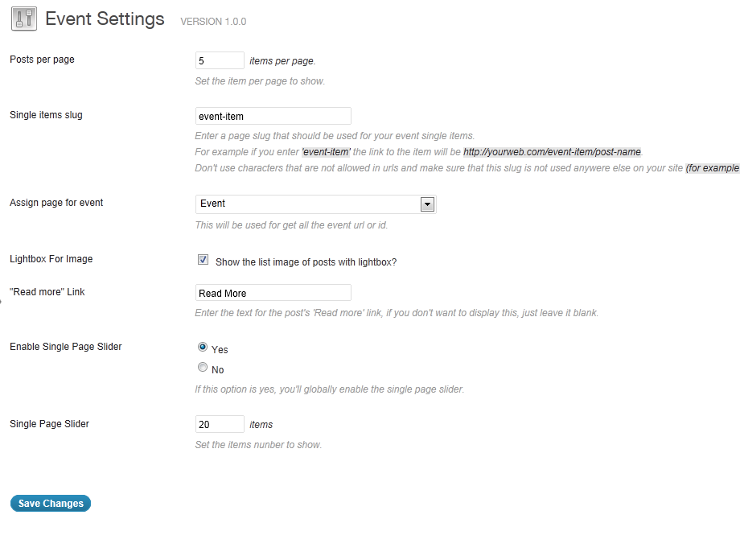Click the Version 1.0.0 label
Screen dimensions: 740x560
point(213,22)
